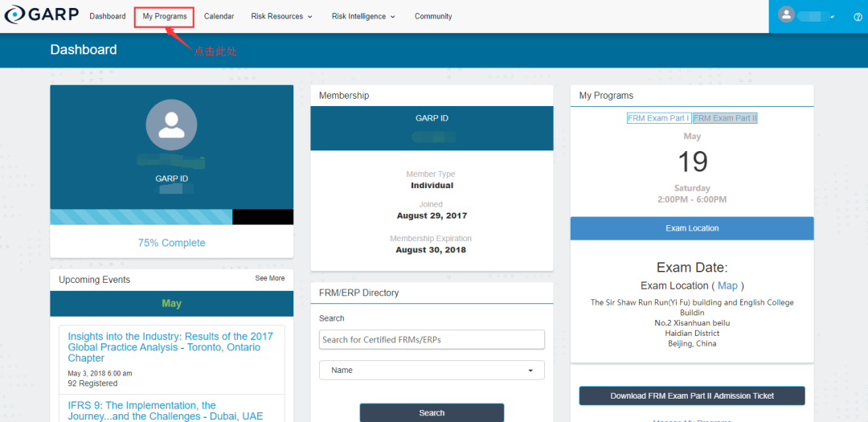The height and width of the screenshot is (422, 868).
Task: Open My Programs in the top navigation
Action: [x=165, y=17]
